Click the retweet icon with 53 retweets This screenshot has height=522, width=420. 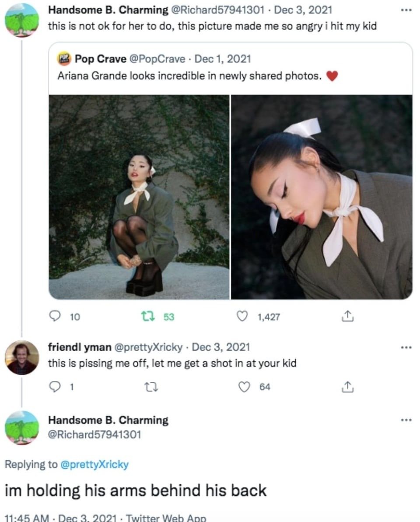pos(148,316)
